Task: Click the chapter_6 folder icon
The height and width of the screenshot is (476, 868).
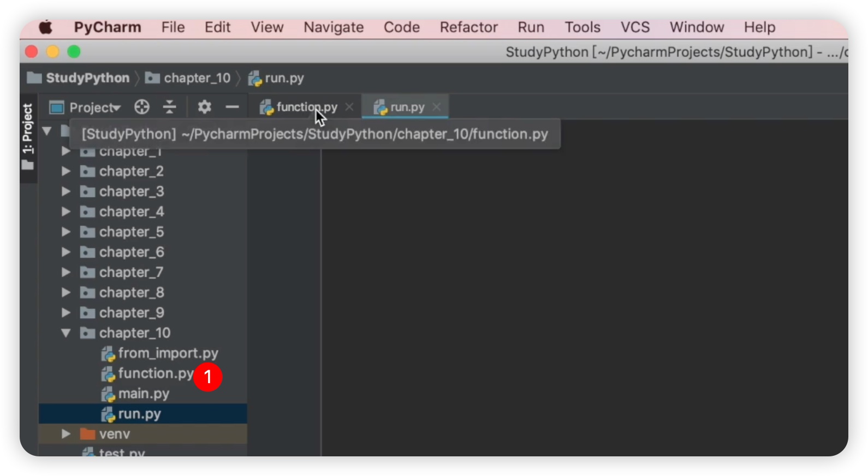Action: point(87,252)
